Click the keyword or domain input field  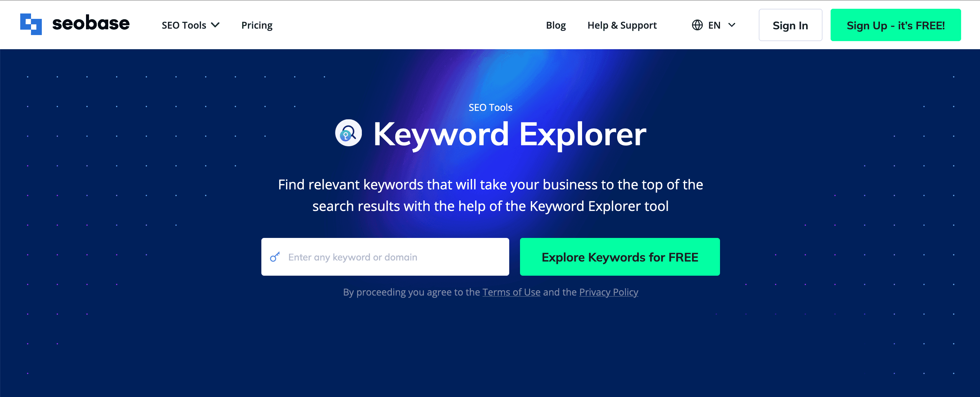385,256
